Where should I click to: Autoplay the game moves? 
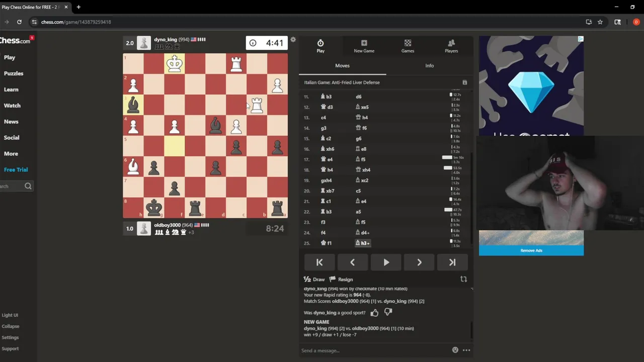point(386,262)
